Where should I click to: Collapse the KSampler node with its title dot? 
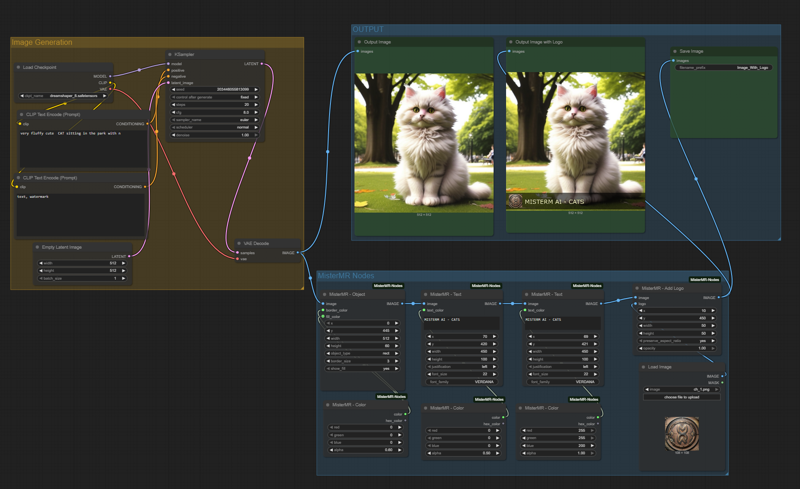tap(170, 54)
